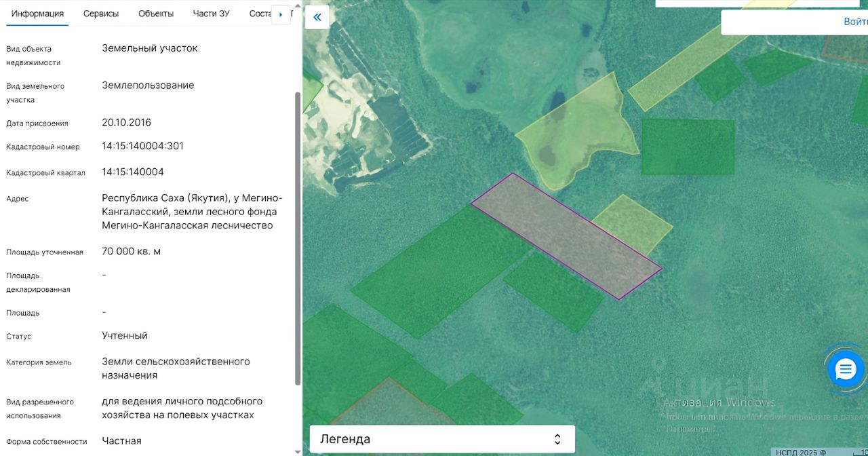This screenshot has width=868, height=456.
Task: Click the green rectangular parcel right of the yellow parcel
Action: coord(688,146)
